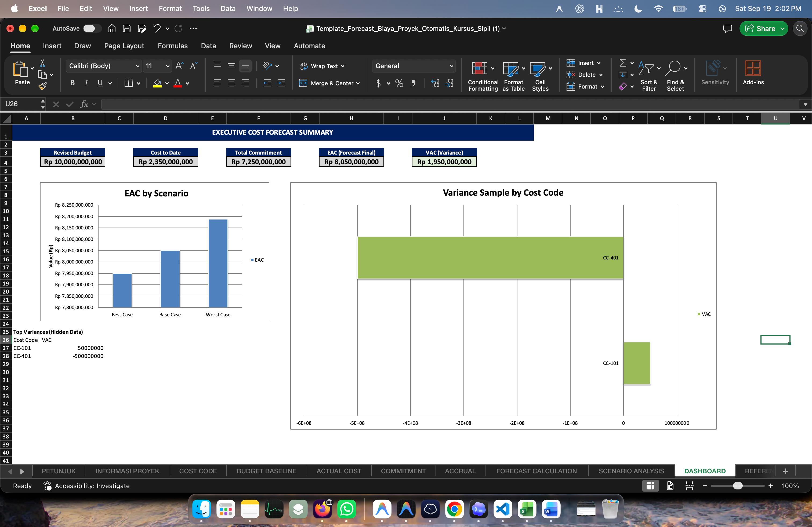
Task: Click the Format Painter brush icon
Action: pos(42,86)
